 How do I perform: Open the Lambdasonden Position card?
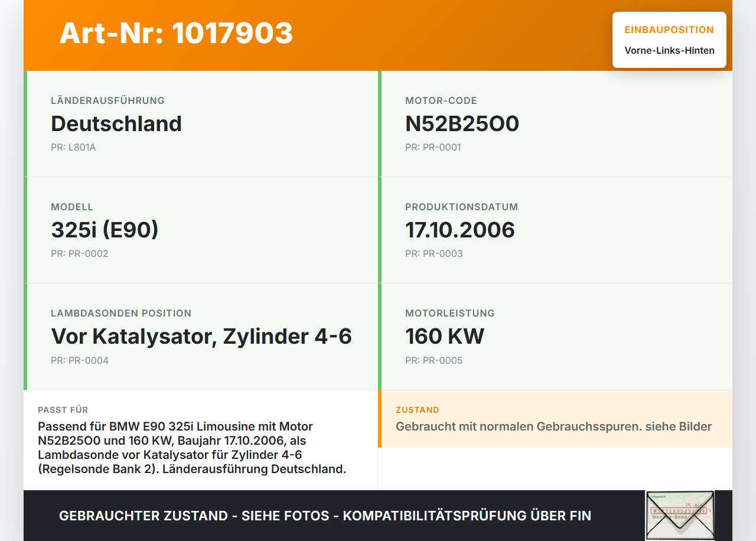point(201,336)
